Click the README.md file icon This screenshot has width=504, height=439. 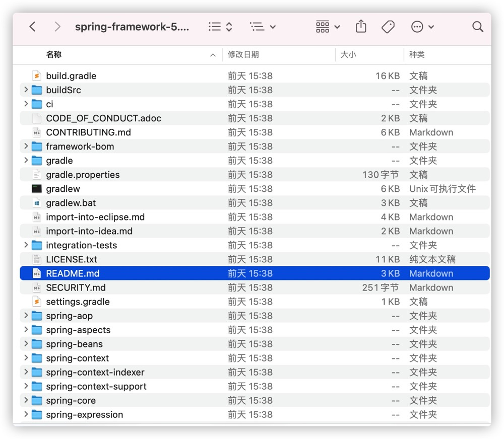(x=37, y=273)
